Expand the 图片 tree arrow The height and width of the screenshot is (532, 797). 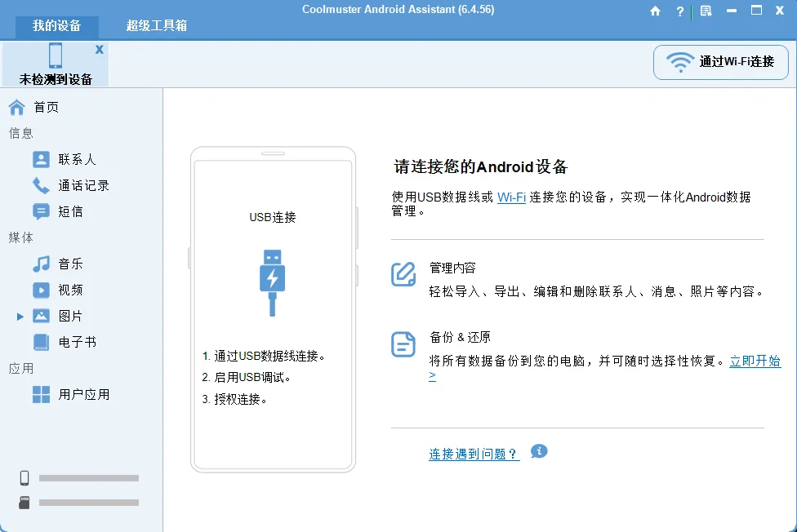[20, 317]
